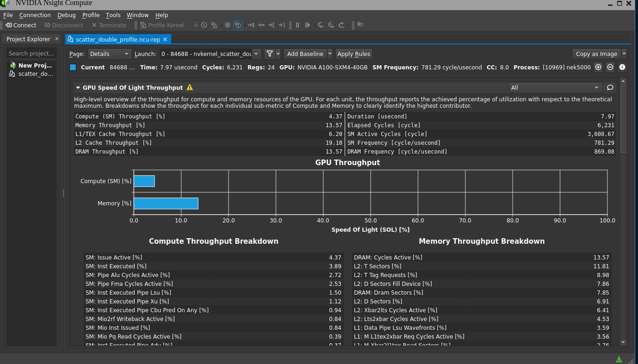638x364 pixels.
Task: Click the green download icon in the status bar
Action: (x=619, y=359)
